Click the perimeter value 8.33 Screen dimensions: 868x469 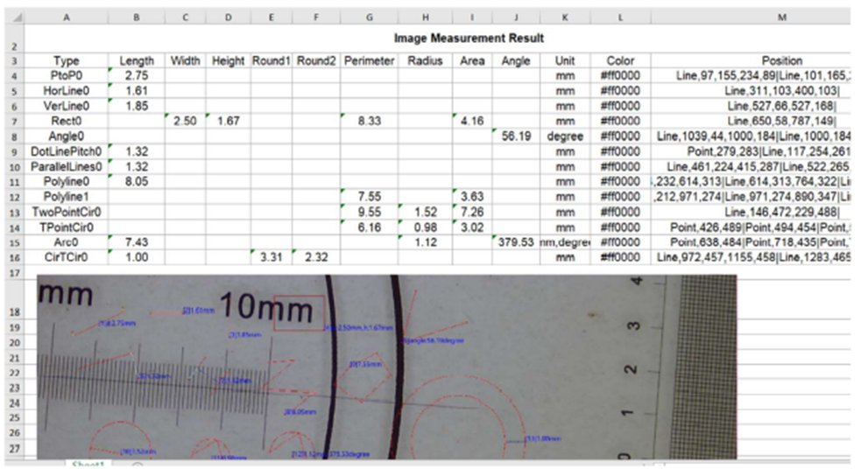coord(370,121)
